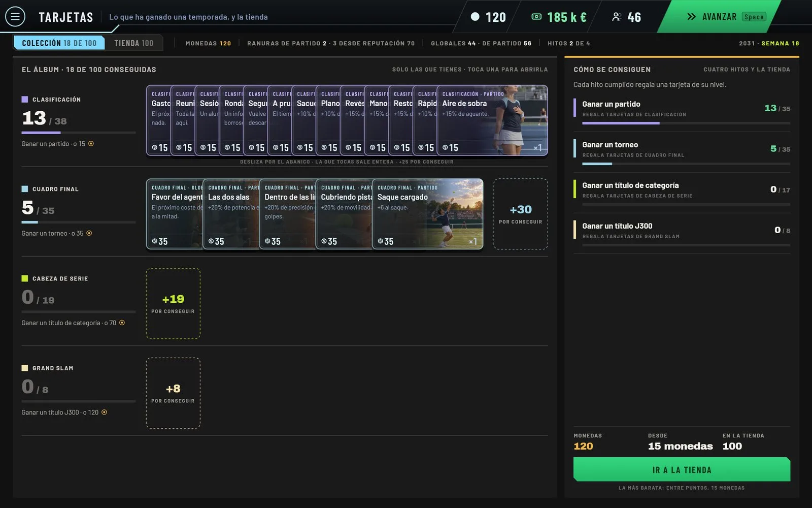Click the double-arrow icon on Avanzar
The image size is (812, 508).
point(691,17)
